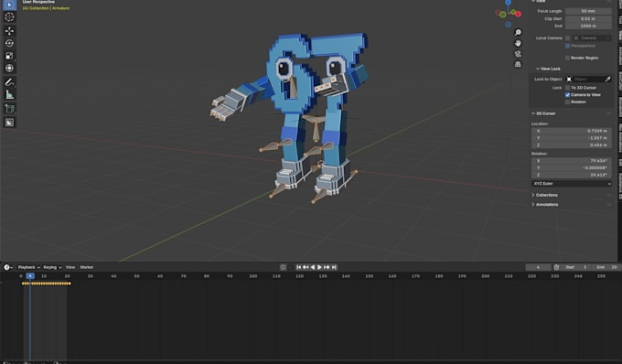Click the red X axis gizmo ball
This screenshot has height=364, width=622.
518,14
